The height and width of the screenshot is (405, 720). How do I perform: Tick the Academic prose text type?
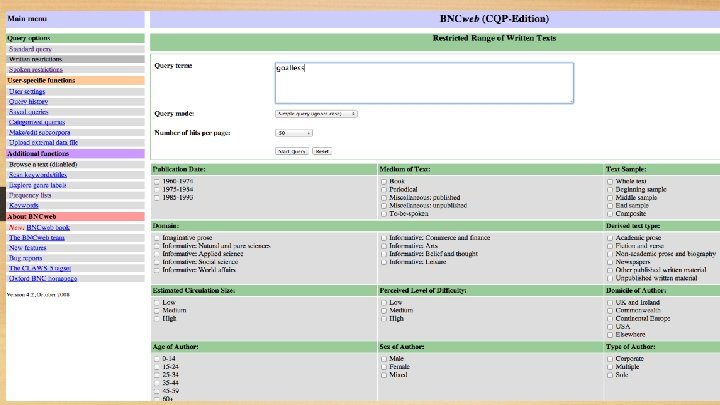[x=610, y=238]
